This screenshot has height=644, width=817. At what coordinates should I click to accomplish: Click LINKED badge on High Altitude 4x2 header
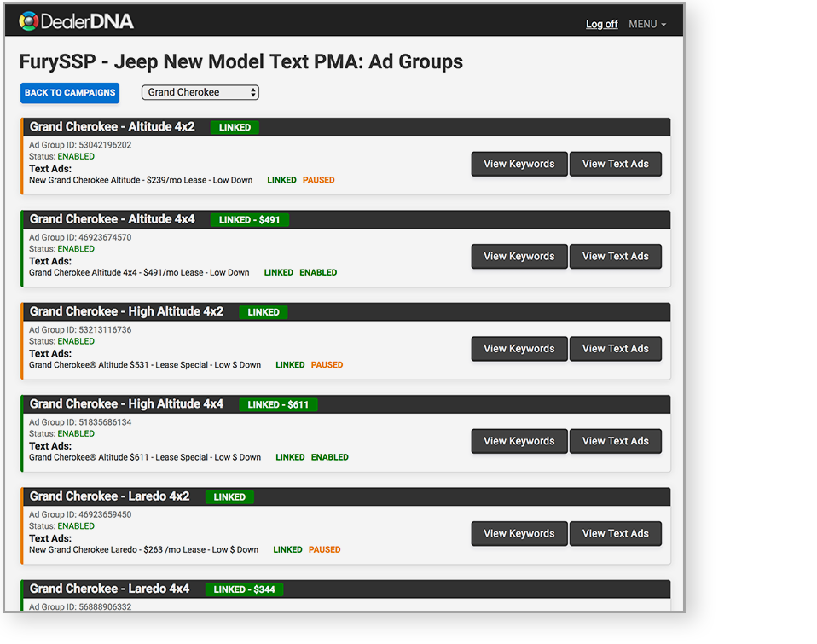[264, 312]
